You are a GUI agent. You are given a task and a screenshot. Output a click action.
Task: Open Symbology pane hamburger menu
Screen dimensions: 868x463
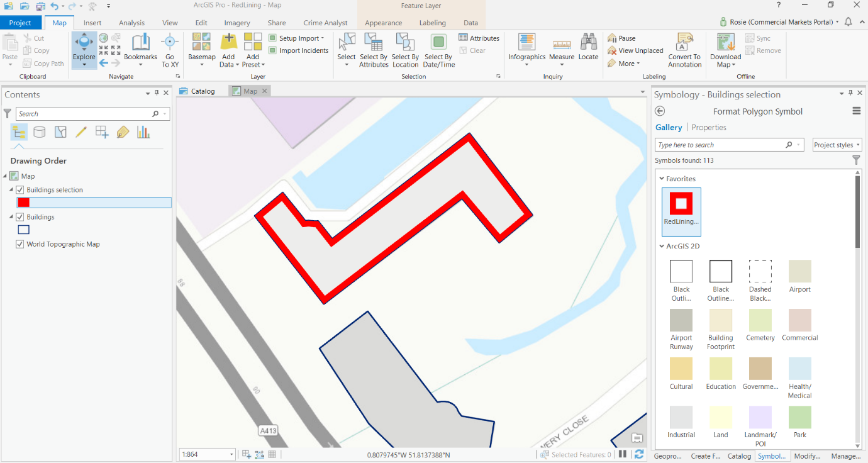(856, 111)
